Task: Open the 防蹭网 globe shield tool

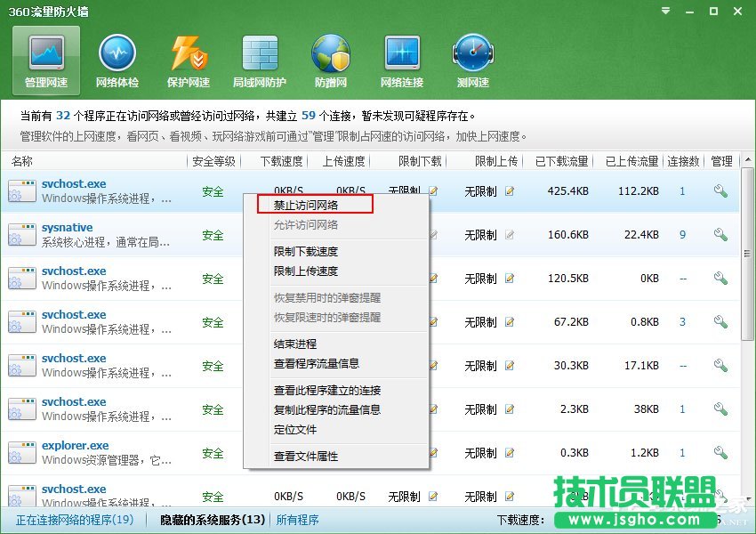Action: (331, 61)
